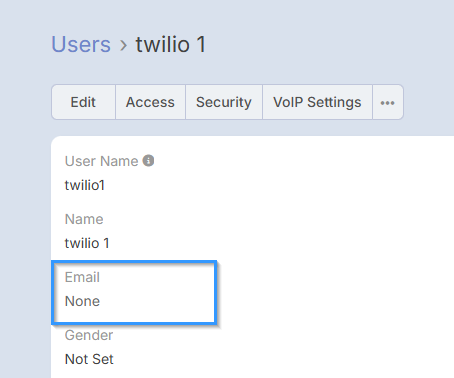Open the Edit tab

(x=83, y=102)
